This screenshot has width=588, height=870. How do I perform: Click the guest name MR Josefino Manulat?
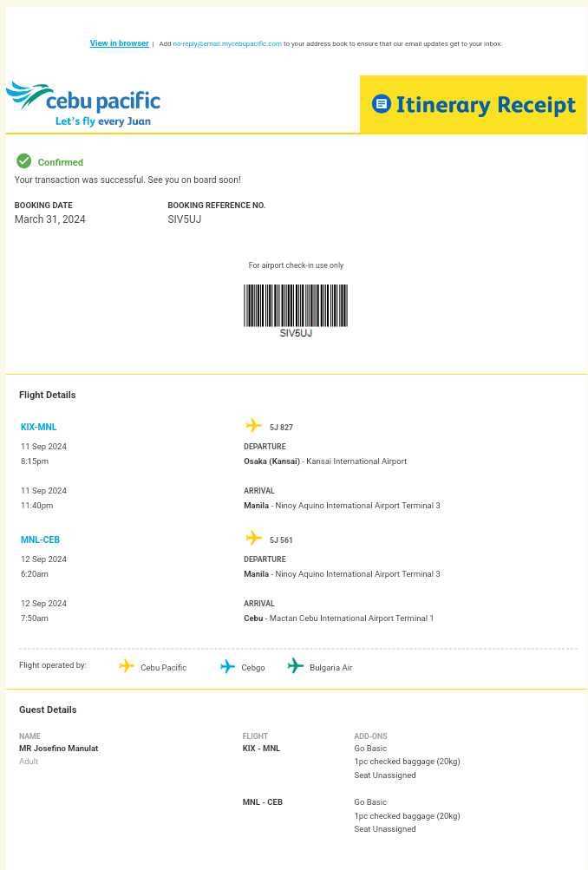click(59, 749)
